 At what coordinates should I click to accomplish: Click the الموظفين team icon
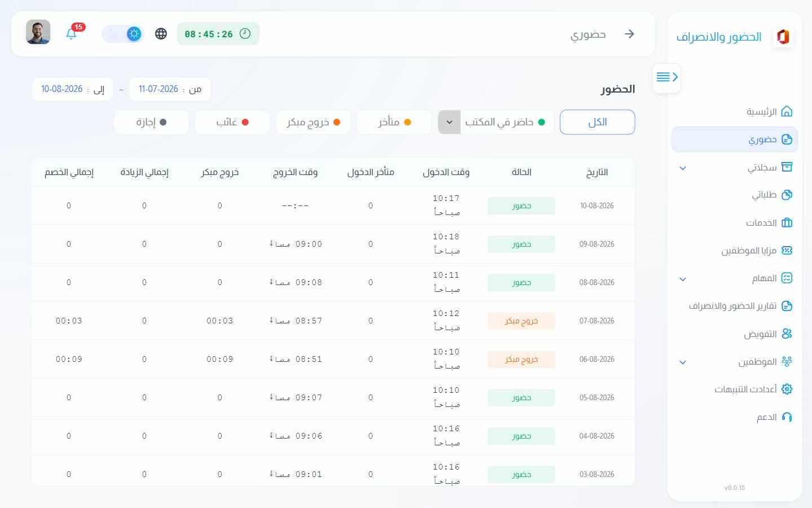pos(787,361)
